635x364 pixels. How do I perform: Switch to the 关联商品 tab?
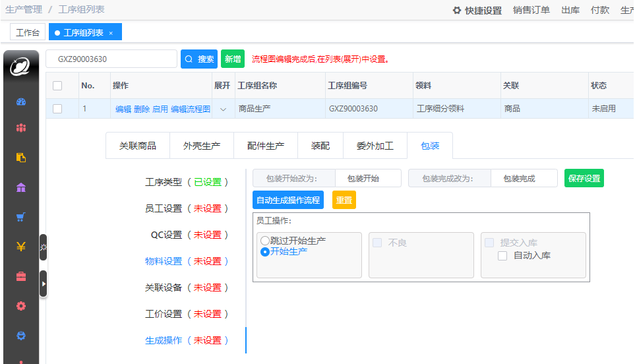(x=138, y=146)
